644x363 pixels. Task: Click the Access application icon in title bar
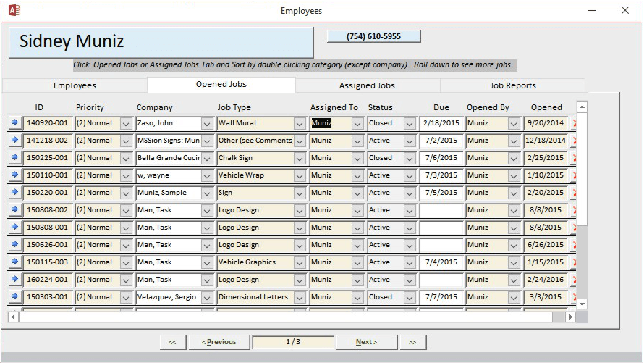click(x=14, y=10)
